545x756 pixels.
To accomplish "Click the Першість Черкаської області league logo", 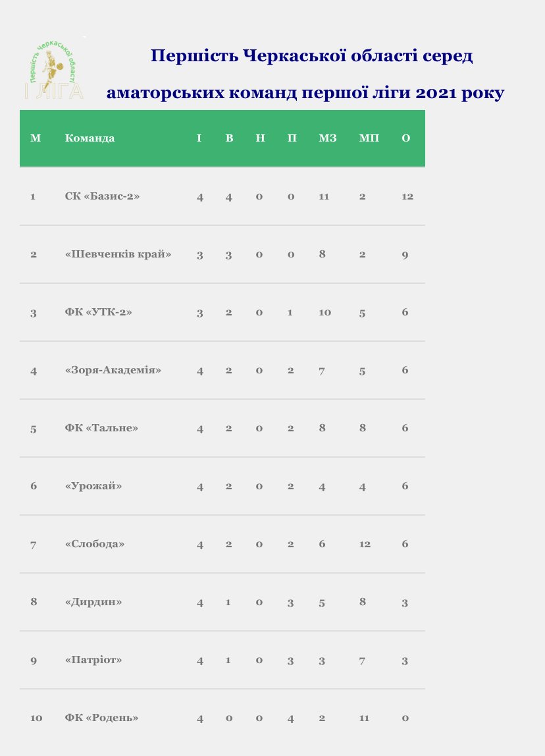I will (x=54, y=70).
